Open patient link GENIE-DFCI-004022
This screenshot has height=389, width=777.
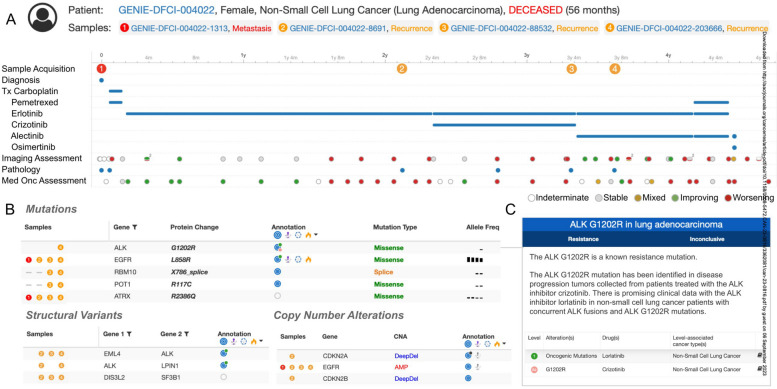pos(166,10)
